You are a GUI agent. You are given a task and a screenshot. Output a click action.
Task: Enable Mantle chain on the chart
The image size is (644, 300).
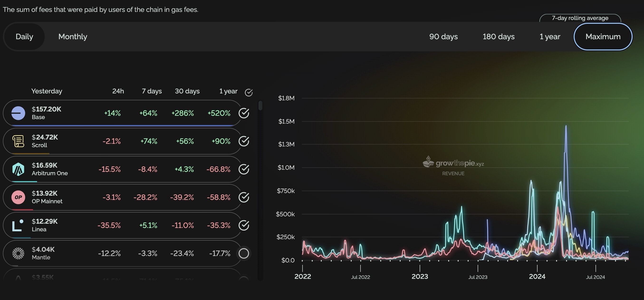click(244, 253)
